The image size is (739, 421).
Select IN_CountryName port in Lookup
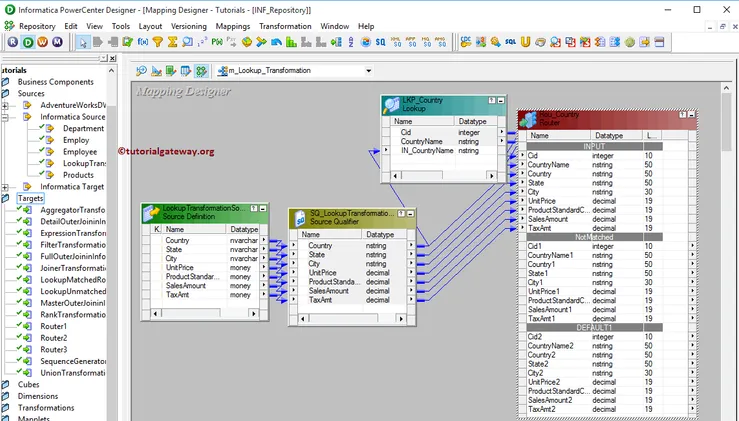pyautogui.click(x=427, y=150)
